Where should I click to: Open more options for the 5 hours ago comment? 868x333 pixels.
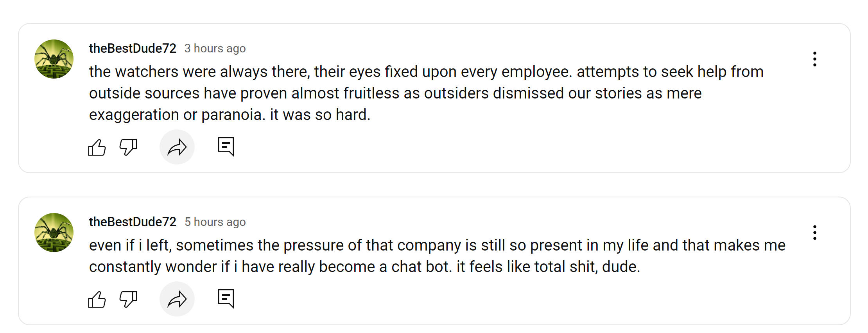click(x=814, y=233)
